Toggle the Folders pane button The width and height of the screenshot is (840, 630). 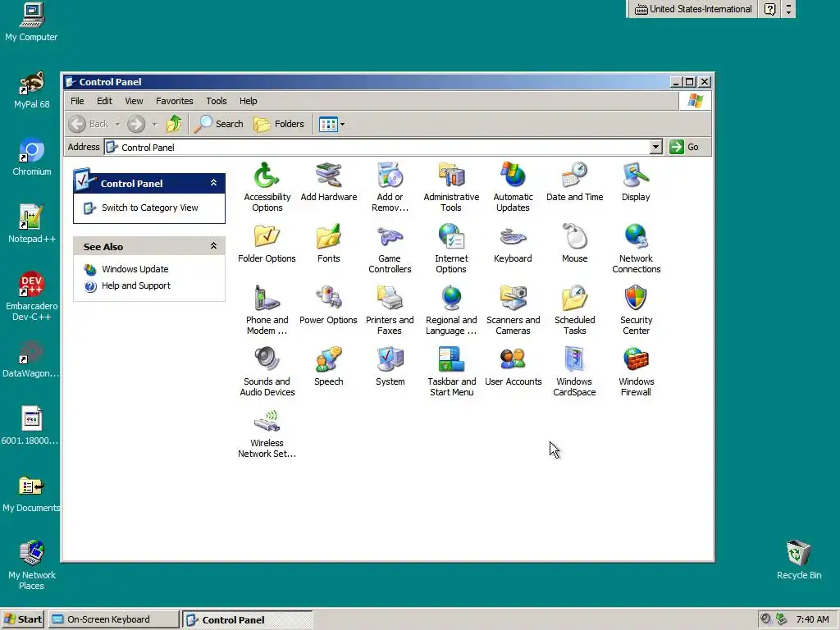click(279, 125)
